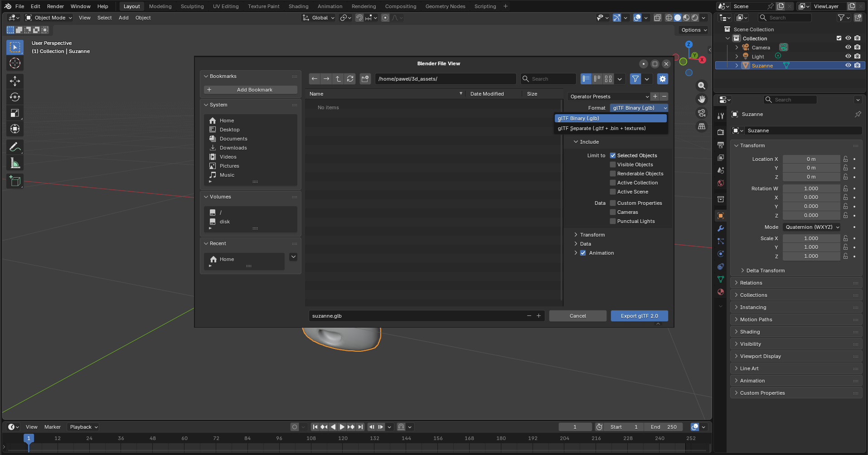Select the Measure tool
Screen dimensions: 868x455
[15, 163]
